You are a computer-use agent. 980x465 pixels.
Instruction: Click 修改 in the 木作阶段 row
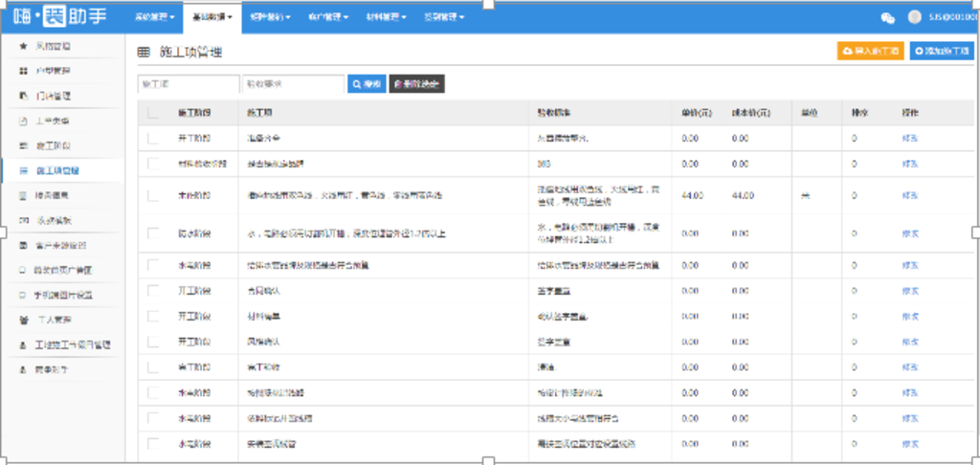(x=909, y=195)
